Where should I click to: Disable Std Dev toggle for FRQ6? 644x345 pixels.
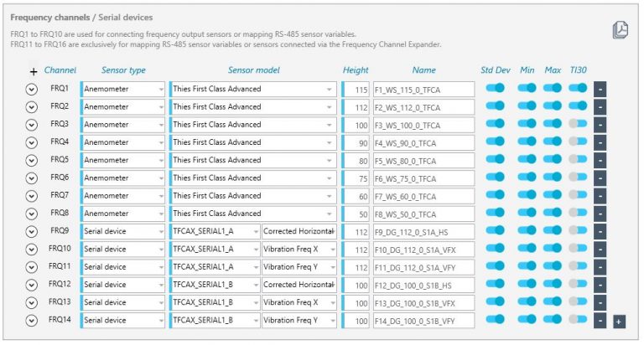tap(496, 178)
